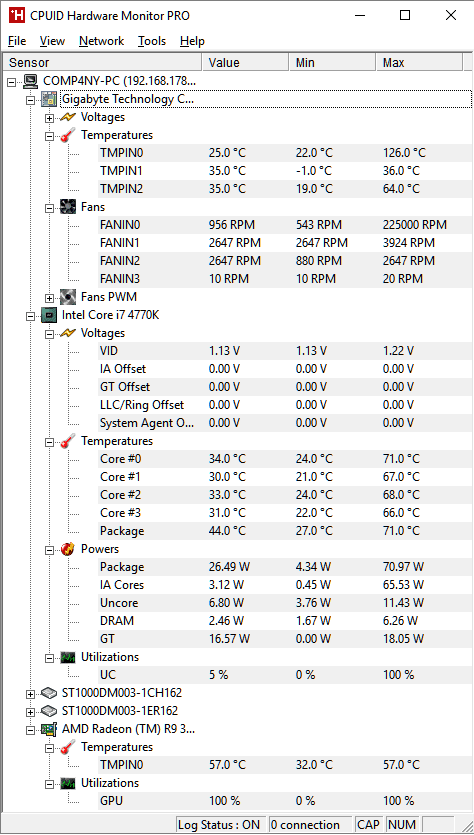Select the FANIN0 fan row
The width and height of the screenshot is (474, 835).
[284, 225]
